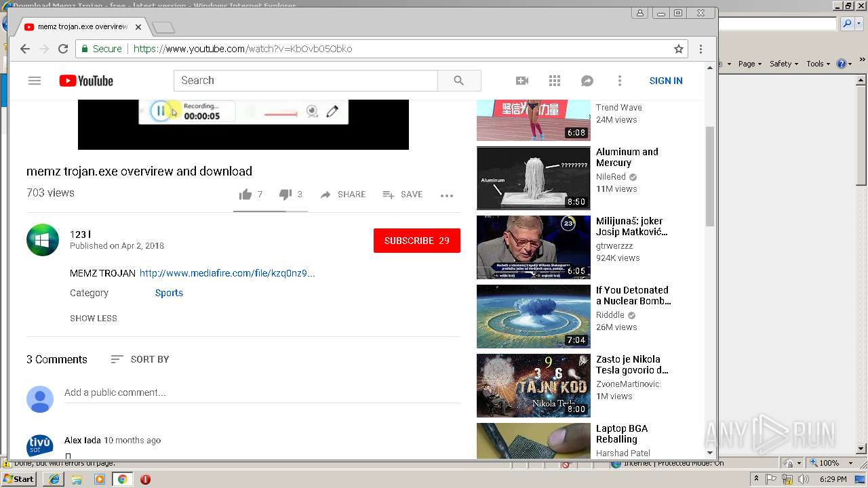Click the NileRed channel name
Image resolution: width=868 pixels, height=488 pixels.
[x=611, y=177]
